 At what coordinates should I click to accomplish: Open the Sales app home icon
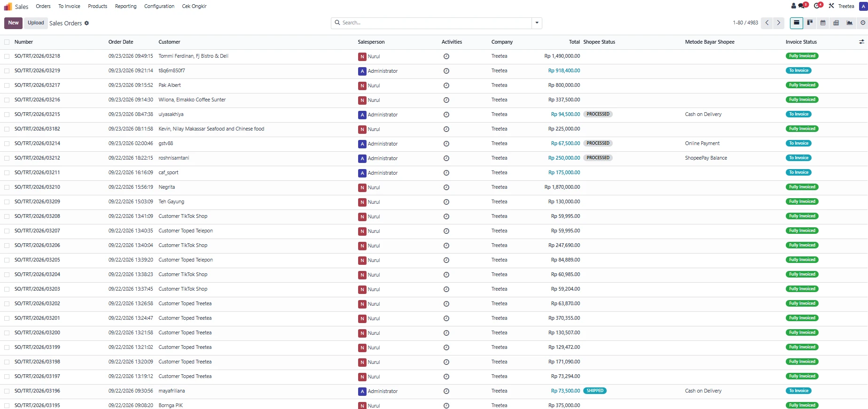click(x=8, y=7)
